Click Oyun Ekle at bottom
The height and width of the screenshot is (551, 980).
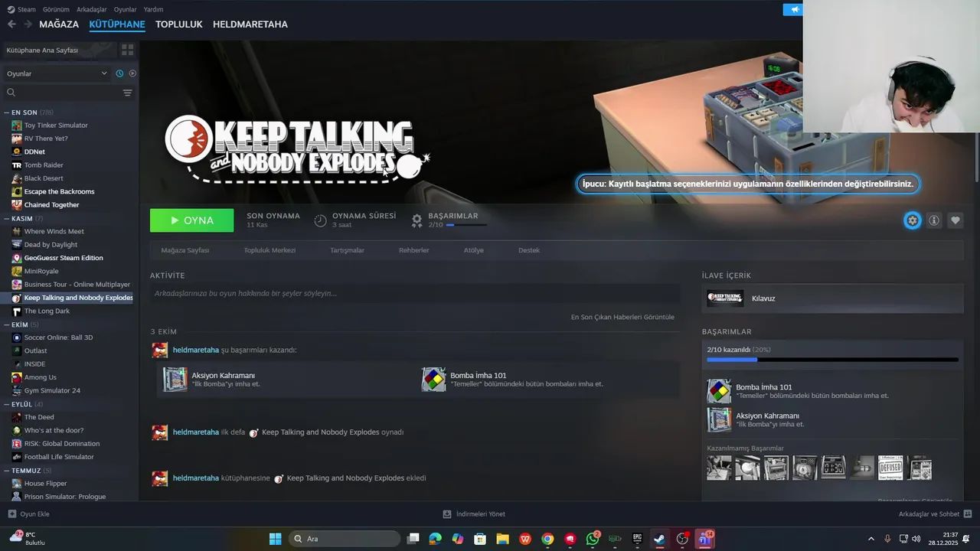pos(29,514)
